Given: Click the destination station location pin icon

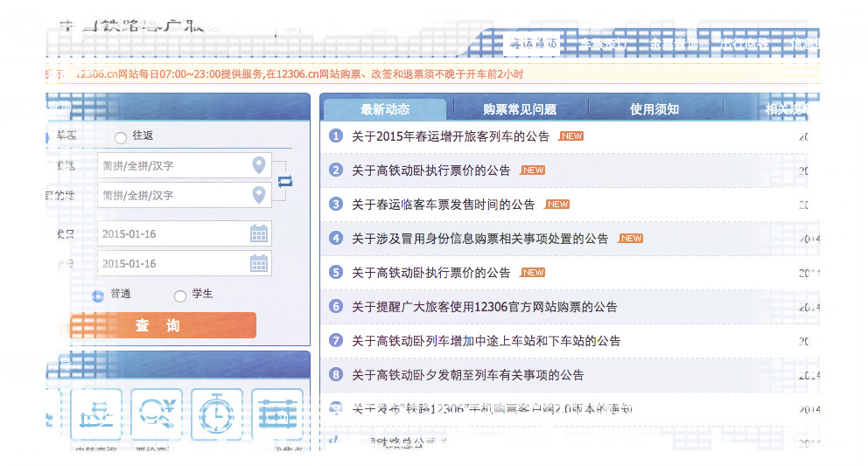Looking at the screenshot, I should point(258,195).
